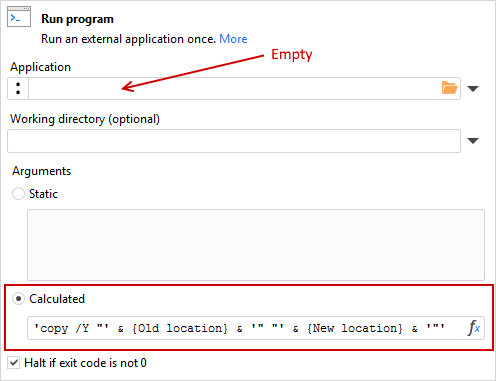Toggle Halt if exit code is not 0
The height and width of the screenshot is (381, 496).
click(14, 363)
